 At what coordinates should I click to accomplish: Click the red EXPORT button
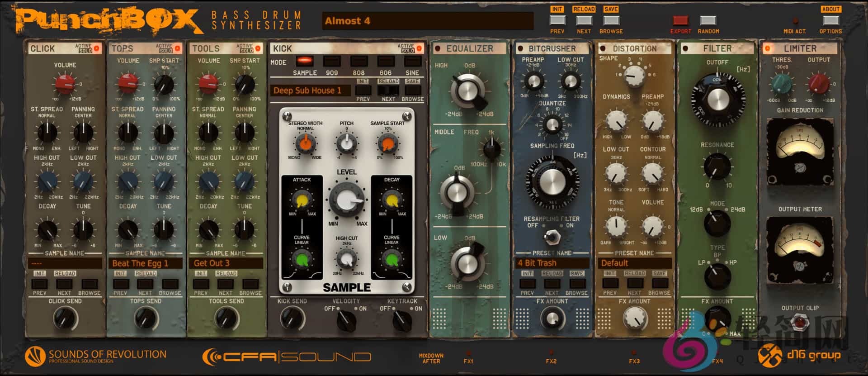click(680, 20)
